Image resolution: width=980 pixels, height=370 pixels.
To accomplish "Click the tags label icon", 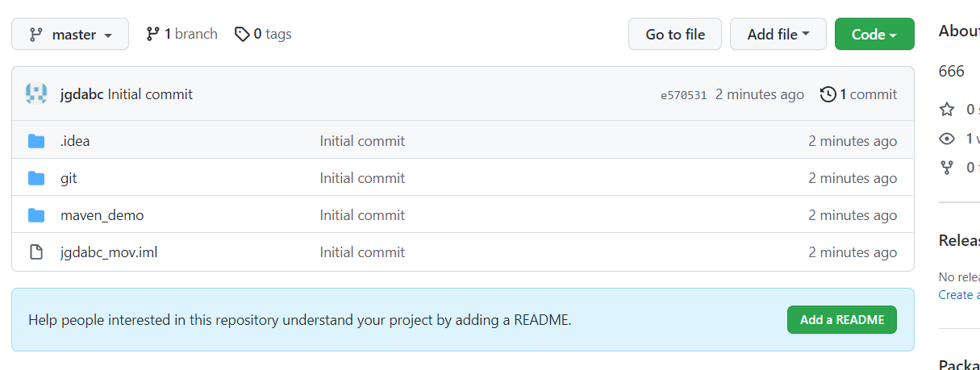I will [x=242, y=34].
